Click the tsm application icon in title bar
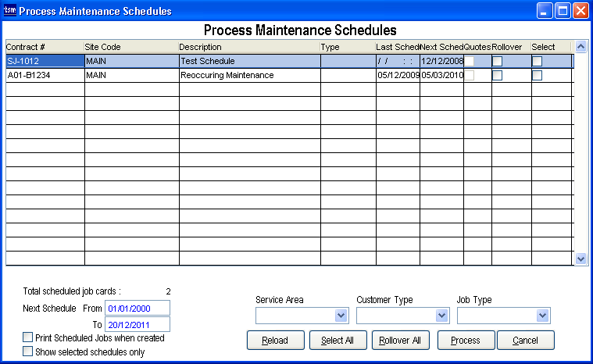 10,11
